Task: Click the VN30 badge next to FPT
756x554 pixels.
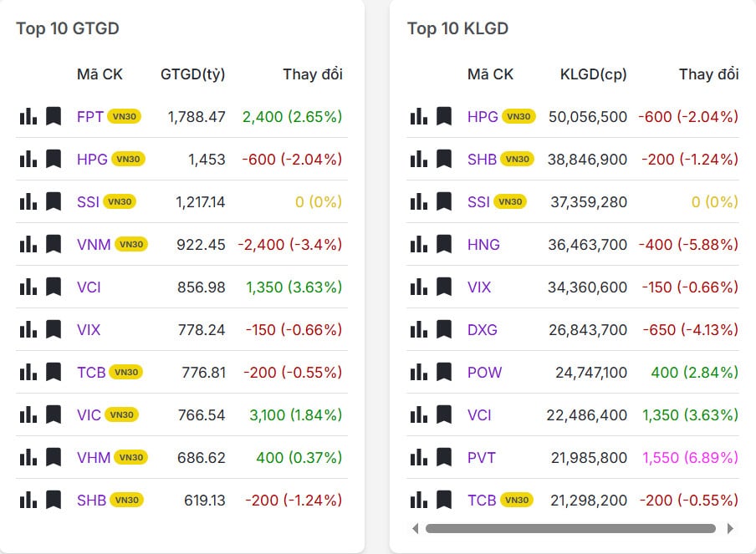Action: [x=124, y=116]
